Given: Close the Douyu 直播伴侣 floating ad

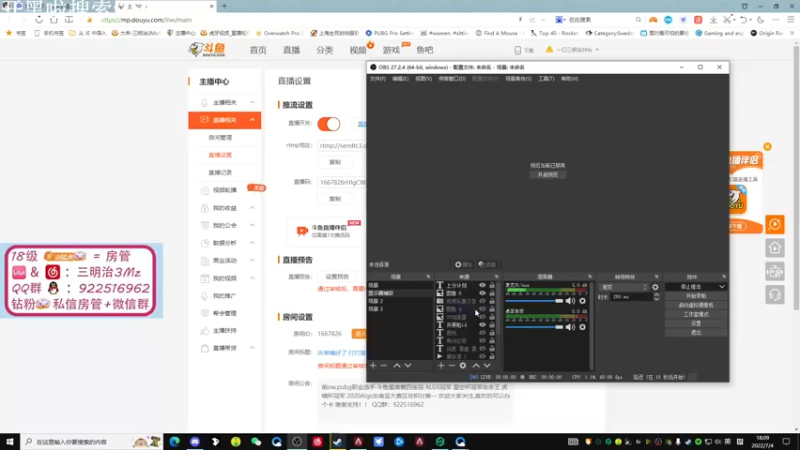Looking at the screenshot, I should [x=767, y=146].
